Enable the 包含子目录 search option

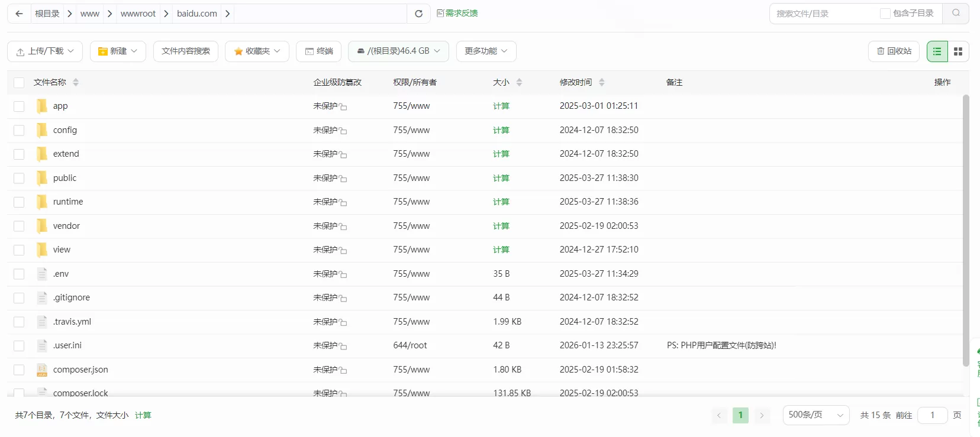point(885,14)
